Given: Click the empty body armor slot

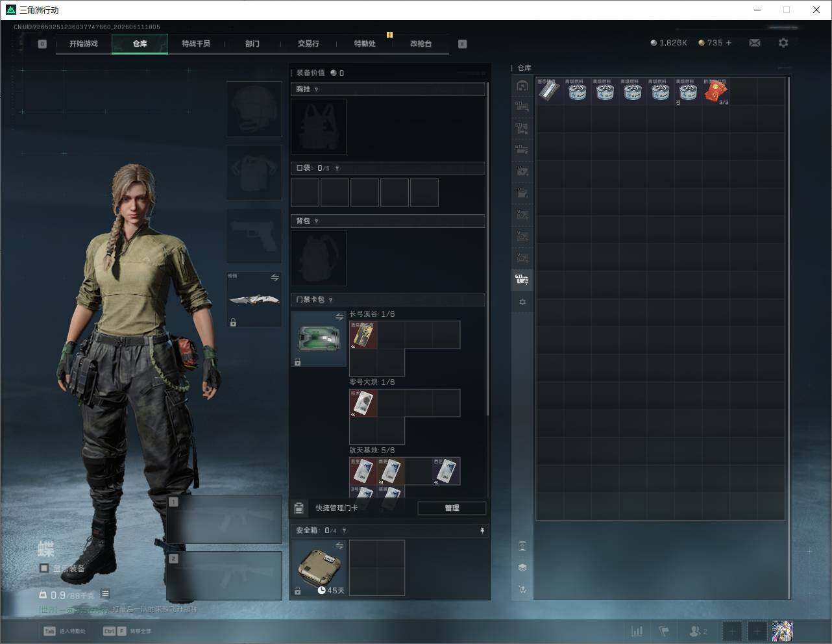Looking at the screenshot, I should click(x=254, y=172).
